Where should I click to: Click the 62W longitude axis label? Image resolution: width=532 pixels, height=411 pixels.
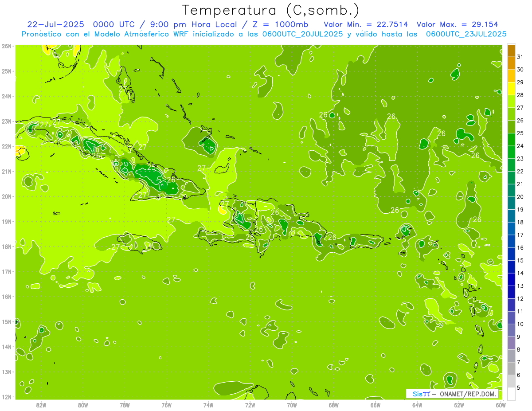click(x=459, y=404)
